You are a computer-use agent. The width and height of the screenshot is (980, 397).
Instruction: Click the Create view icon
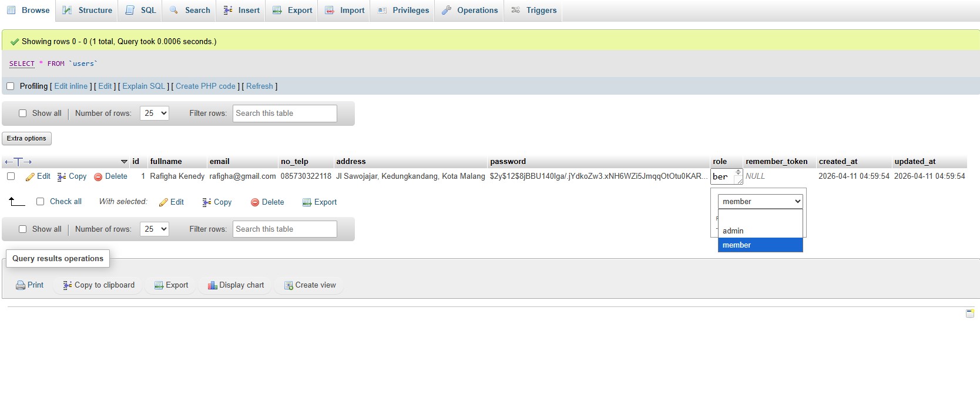[x=288, y=285]
